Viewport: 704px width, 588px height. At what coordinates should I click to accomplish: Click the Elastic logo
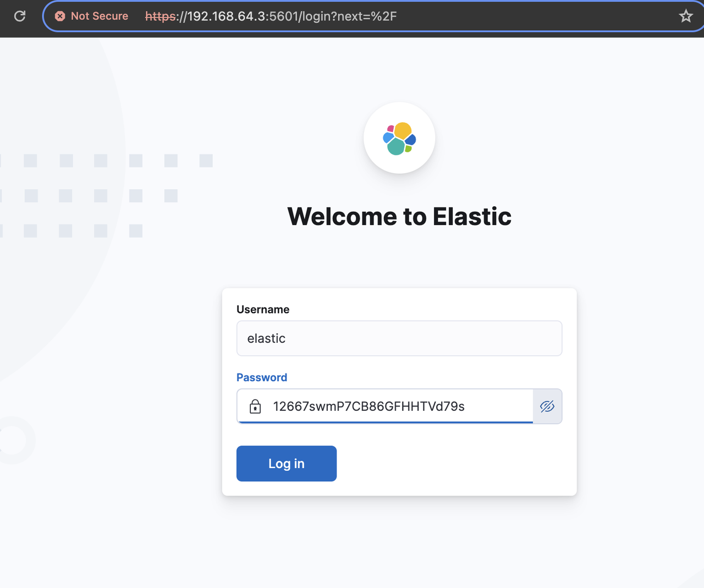click(399, 138)
